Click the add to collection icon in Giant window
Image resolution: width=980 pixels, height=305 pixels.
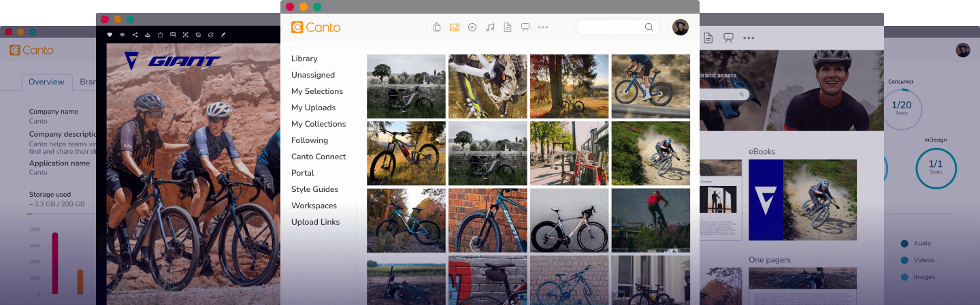point(198,34)
